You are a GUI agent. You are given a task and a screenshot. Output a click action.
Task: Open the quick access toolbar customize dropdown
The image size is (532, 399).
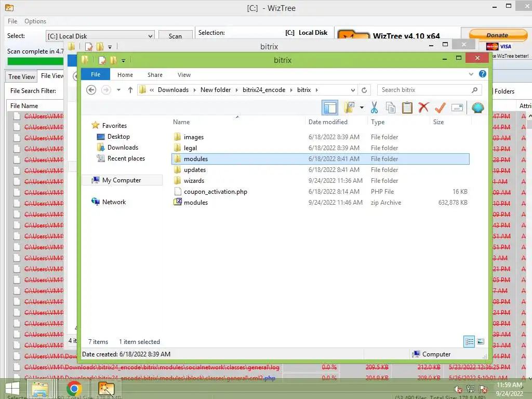point(124,60)
